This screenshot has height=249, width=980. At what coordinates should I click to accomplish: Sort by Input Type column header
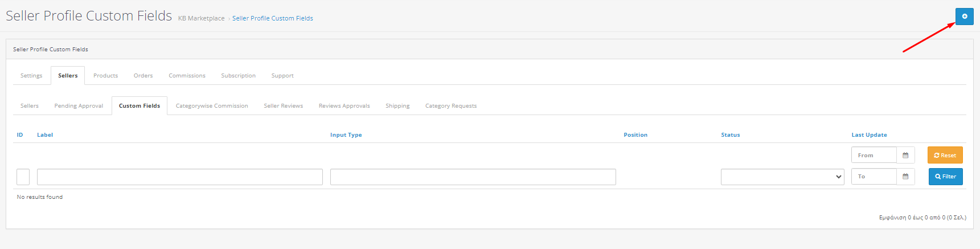(x=346, y=135)
